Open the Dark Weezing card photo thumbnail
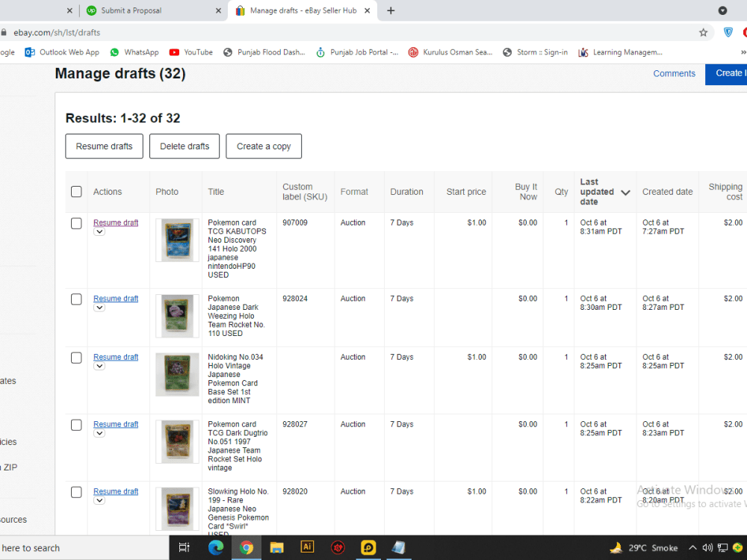The width and height of the screenshot is (747, 560). pos(177,316)
